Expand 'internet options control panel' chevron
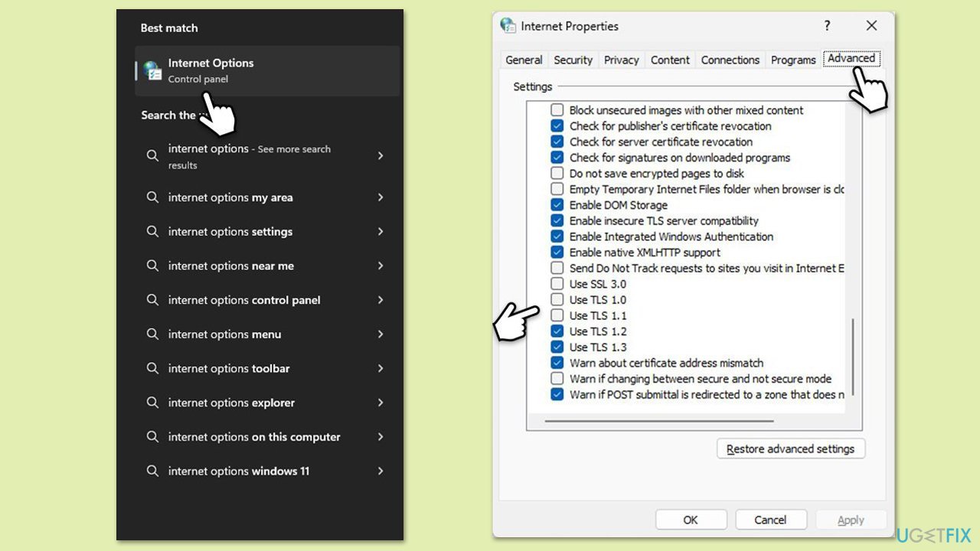The height and width of the screenshot is (551, 980). (x=381, y=300)
